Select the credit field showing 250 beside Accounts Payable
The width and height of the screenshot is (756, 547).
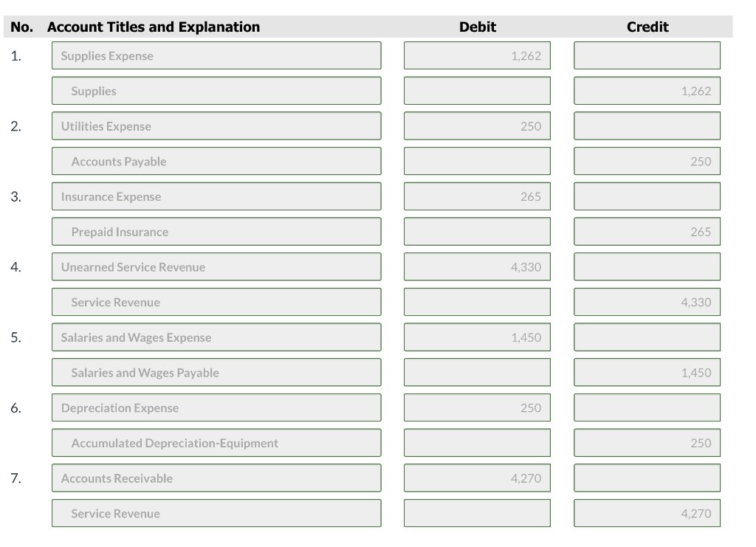647,161
